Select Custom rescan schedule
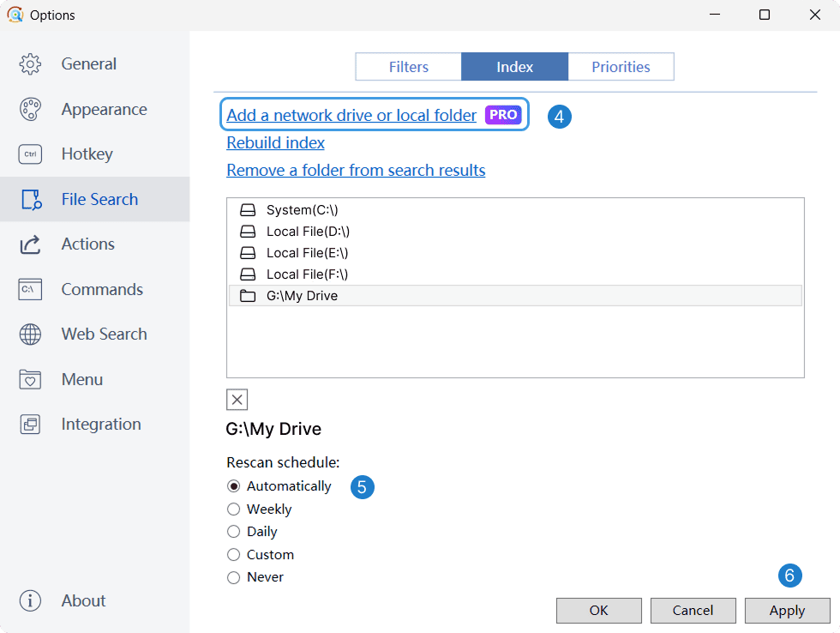This screenshot has height=633, width=840. click(x=261, y=555)
